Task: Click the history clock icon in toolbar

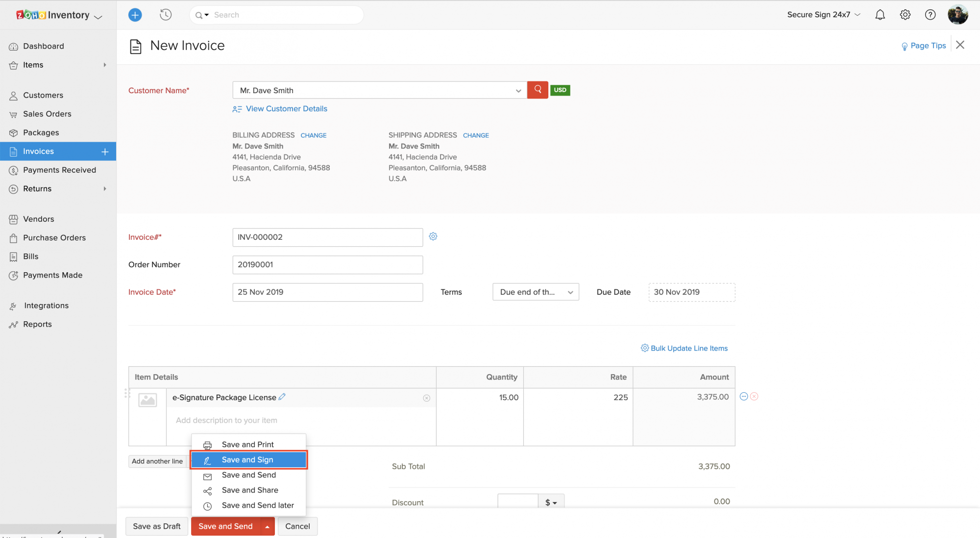Action: (166, 15)
